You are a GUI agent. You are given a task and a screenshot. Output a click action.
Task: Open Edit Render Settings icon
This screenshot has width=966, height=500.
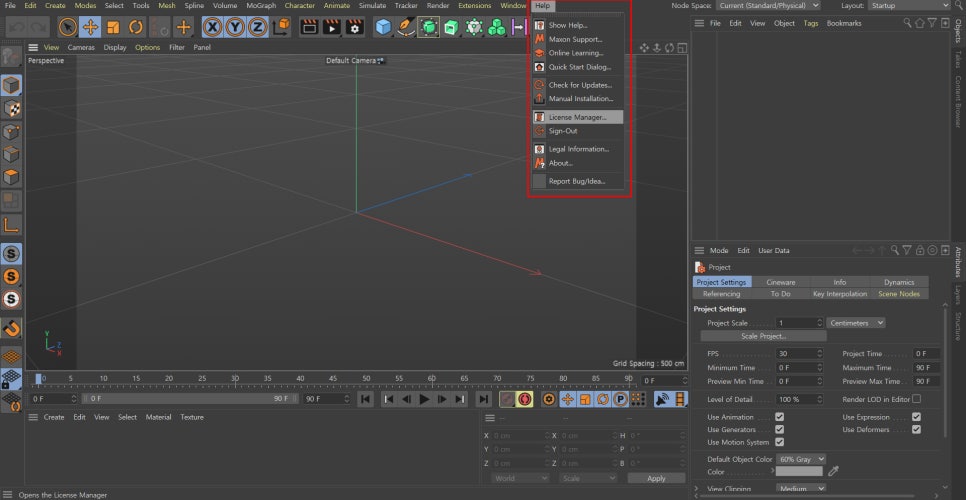click(x=354, y=27)
